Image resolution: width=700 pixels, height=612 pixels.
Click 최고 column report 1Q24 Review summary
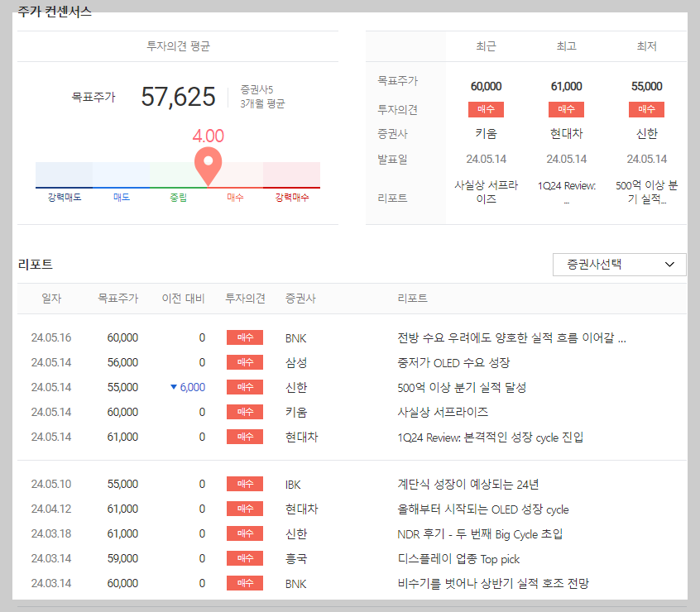[x=567, y=192]
